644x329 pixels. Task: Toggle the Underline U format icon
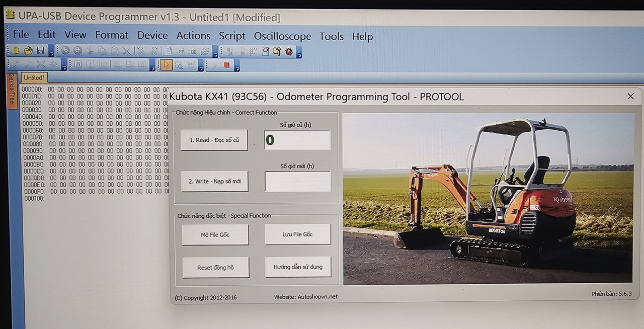[x=103, y=64]
